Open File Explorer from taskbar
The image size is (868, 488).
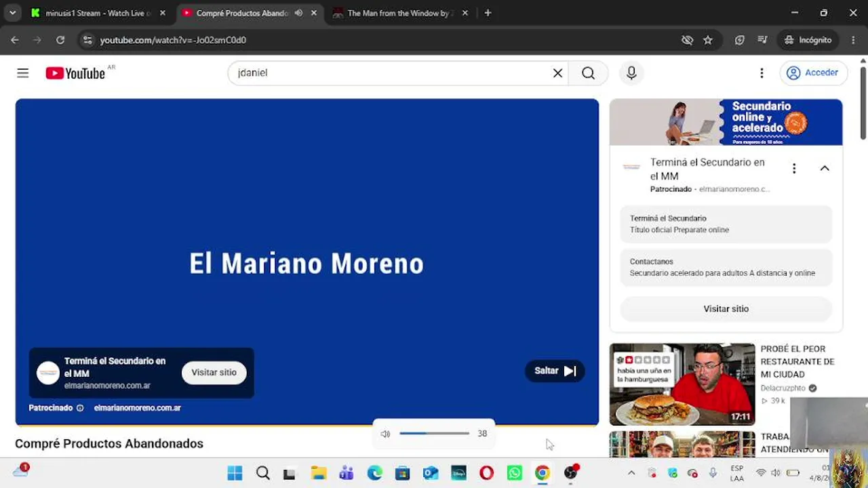tap(319, 473)
